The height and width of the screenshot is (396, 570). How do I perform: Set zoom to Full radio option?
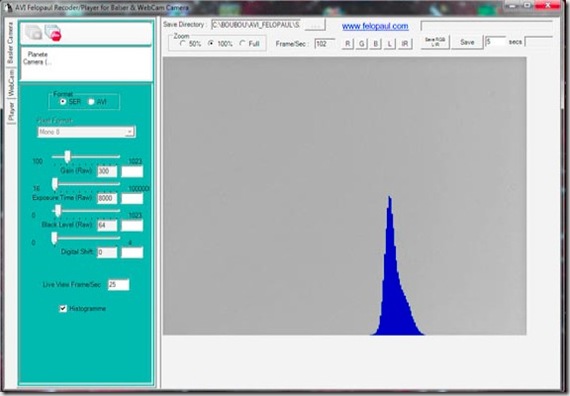click(242, 43)
